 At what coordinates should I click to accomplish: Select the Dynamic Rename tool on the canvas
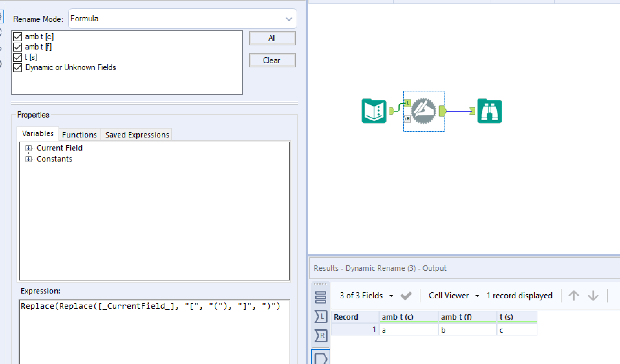click(423, 111)
